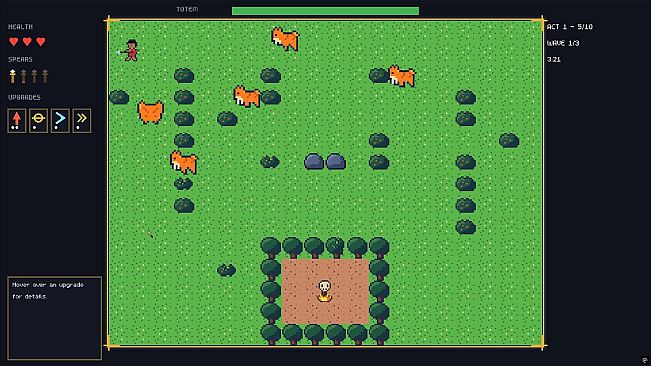Click the left gray boulder

point(314,161)
